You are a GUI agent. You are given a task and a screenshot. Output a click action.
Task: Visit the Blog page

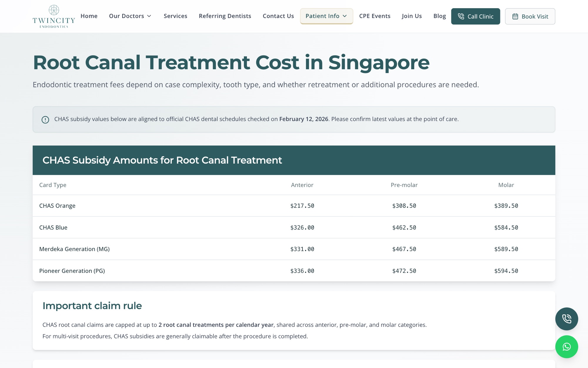[x=440, y=16]
